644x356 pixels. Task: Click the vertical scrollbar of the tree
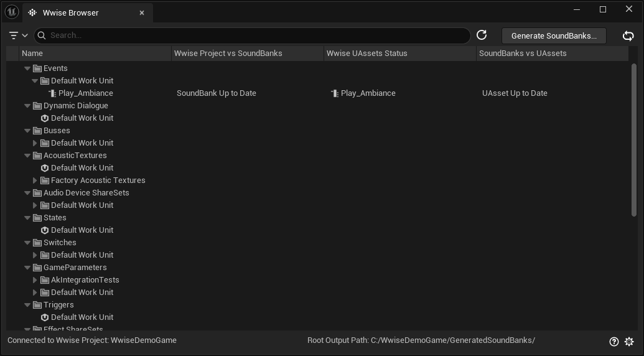[x=634, y=140]
